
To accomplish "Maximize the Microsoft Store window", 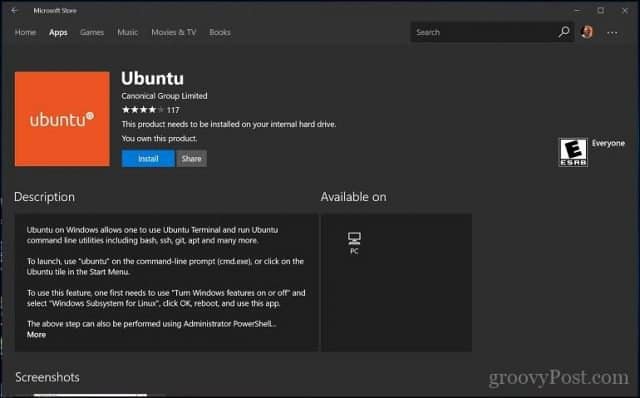I will [600, 11].
